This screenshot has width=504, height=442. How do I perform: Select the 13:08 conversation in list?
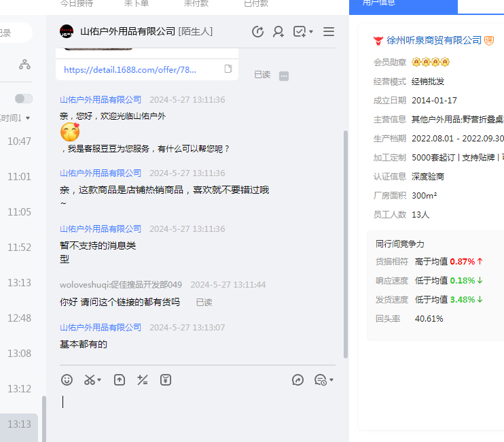click(x=19, y=354)
